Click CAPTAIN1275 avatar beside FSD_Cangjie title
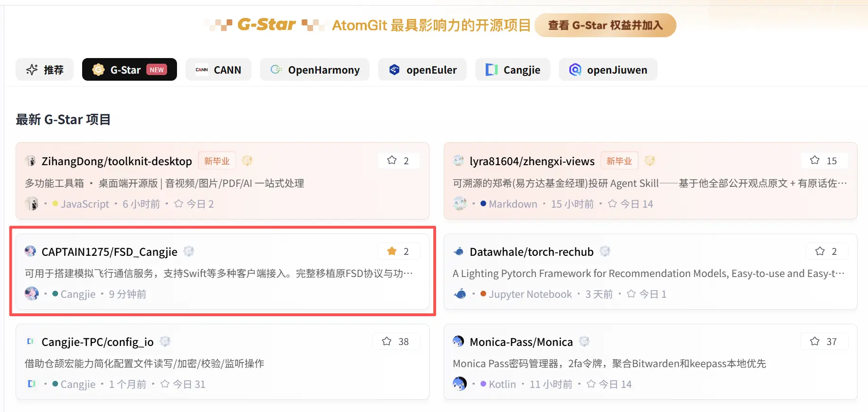The width and height of the screenshot is (868, 412). [31, 252]
